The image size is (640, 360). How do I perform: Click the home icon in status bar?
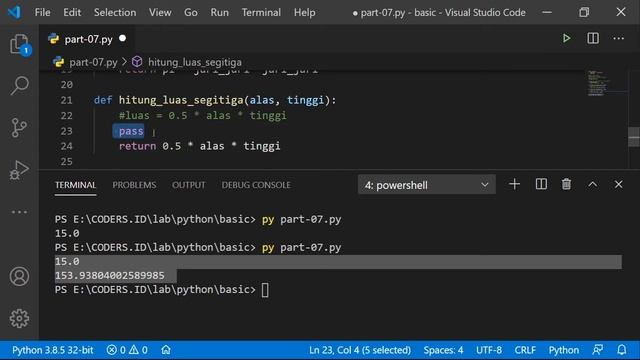click(166, 350)
